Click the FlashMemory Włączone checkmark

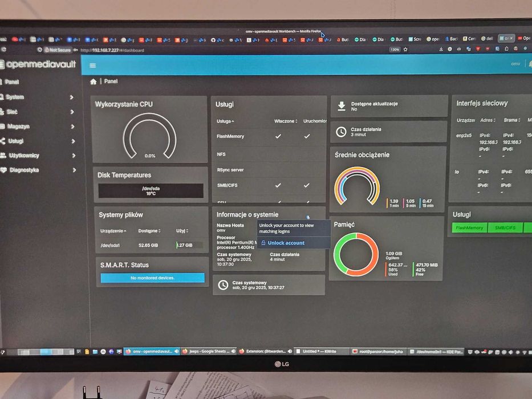[278, 136]
